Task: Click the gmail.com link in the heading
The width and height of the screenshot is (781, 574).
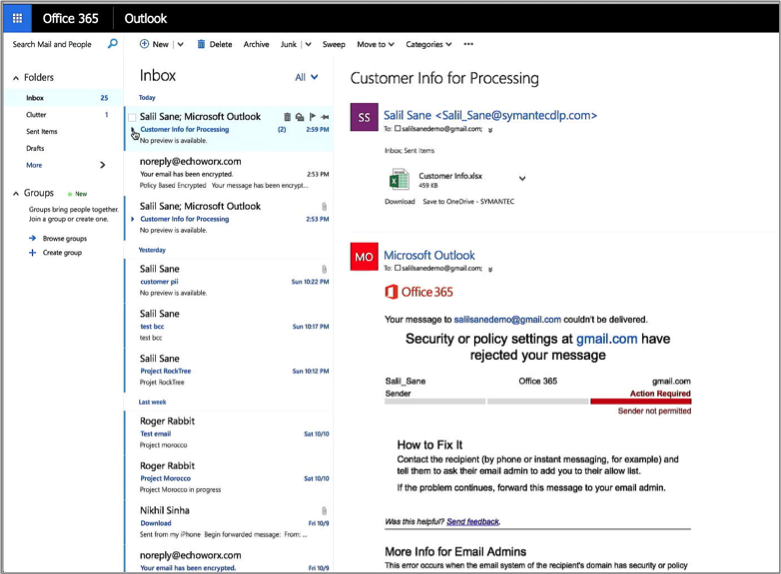Action: (x=606, y=339)
